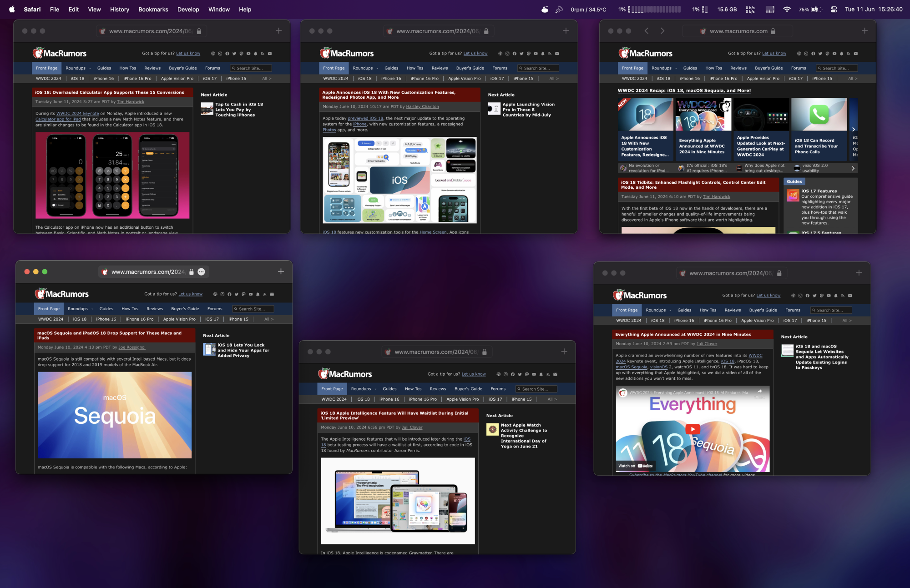This screenshot has height=588, width=910.
Task: Open the Apple menu in the menu bar
Action: point(12,9)
